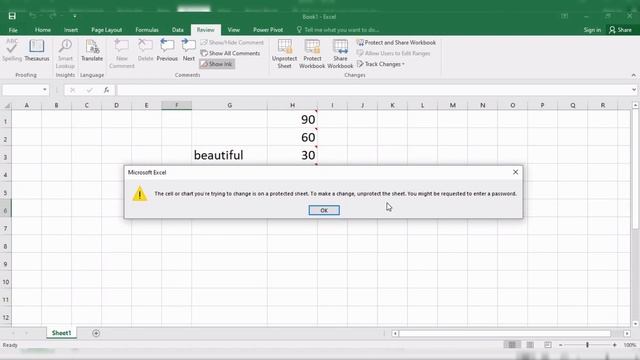
Task: Switch to Normal view in status bar
Action: (x=512, y=345)
